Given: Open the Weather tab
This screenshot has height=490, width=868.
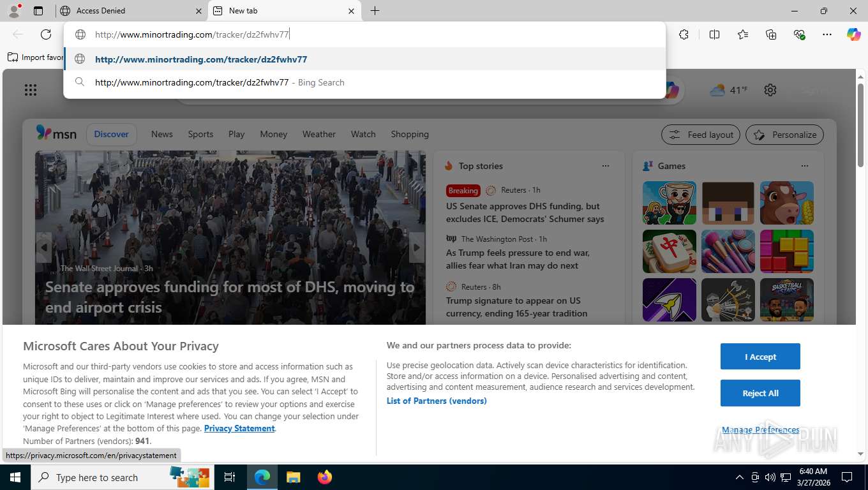Looking at the screenshot, I should coord(319,134).
